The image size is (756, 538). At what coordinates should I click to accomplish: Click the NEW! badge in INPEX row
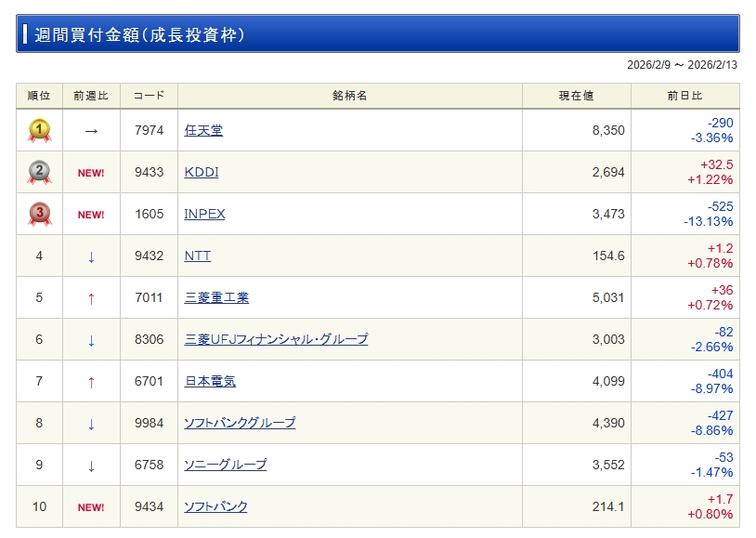(x=91, y=215)
